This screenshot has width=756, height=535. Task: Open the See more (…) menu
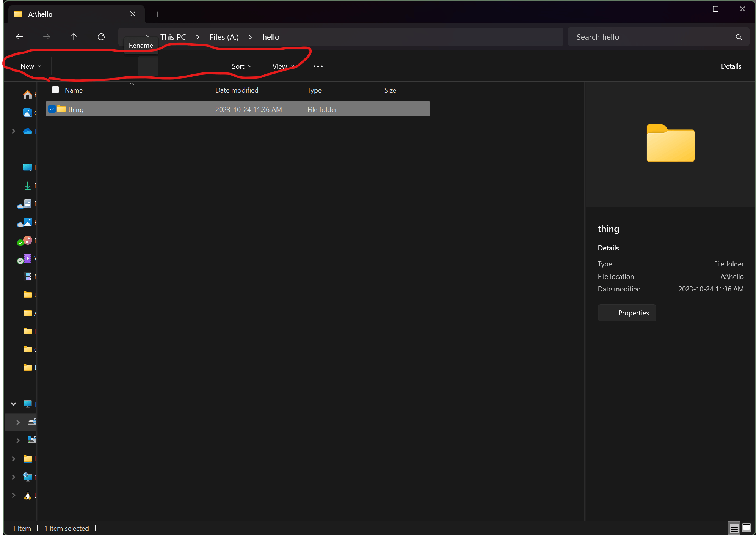(x=318, y=66)
